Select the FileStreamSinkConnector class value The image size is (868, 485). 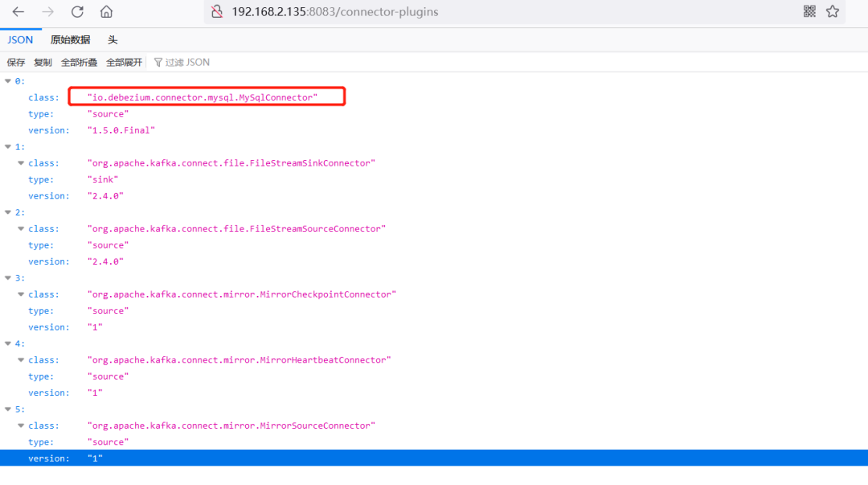coord(231,163)
